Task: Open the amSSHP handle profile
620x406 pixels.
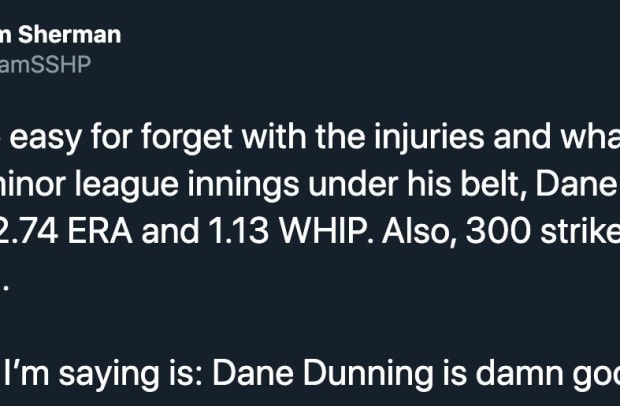Action: click(x=45, y=64)
